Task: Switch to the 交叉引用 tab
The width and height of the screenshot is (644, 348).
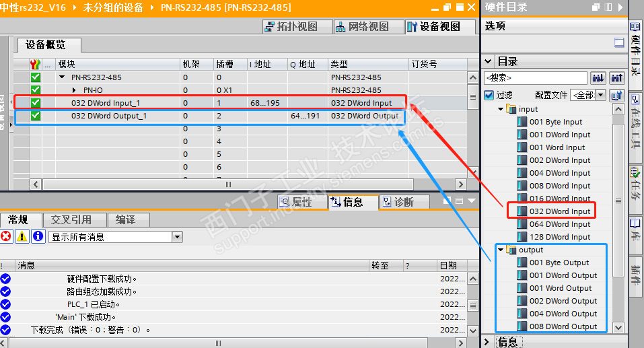Action: [74, 220]
